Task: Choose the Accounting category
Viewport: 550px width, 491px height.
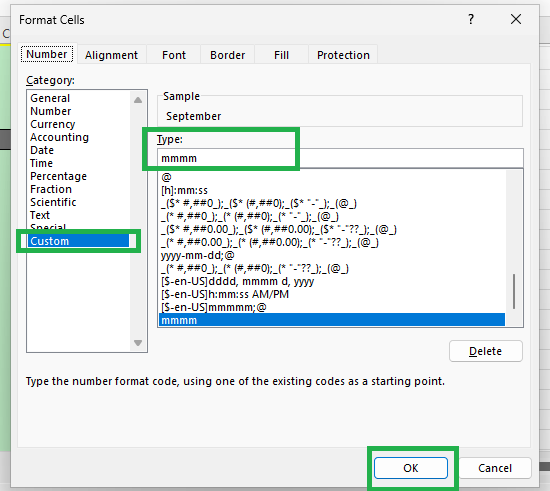Action: (x=79, y=137)
